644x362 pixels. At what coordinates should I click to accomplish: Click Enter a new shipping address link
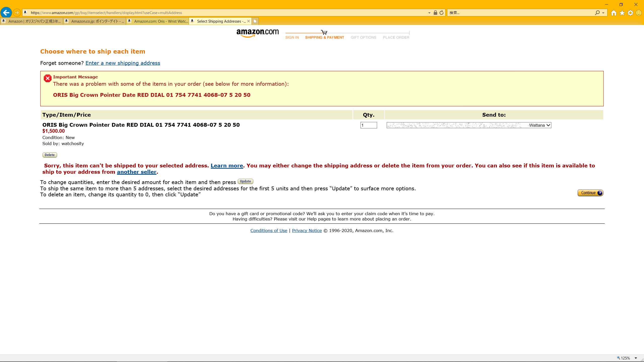click(123, 63)
